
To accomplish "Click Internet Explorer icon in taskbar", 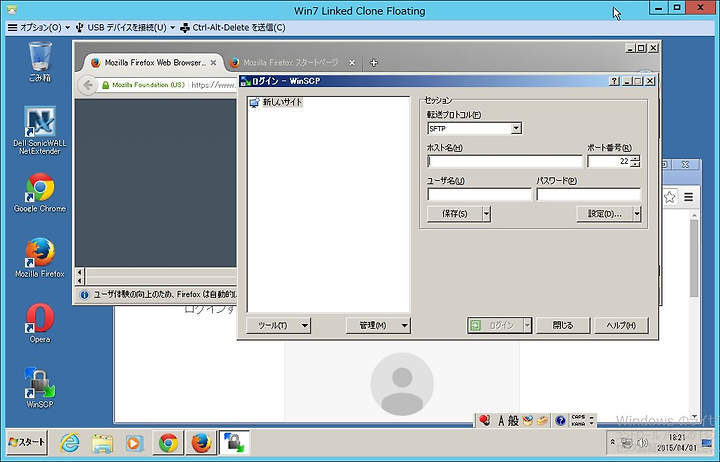I will tap(70, 443).
